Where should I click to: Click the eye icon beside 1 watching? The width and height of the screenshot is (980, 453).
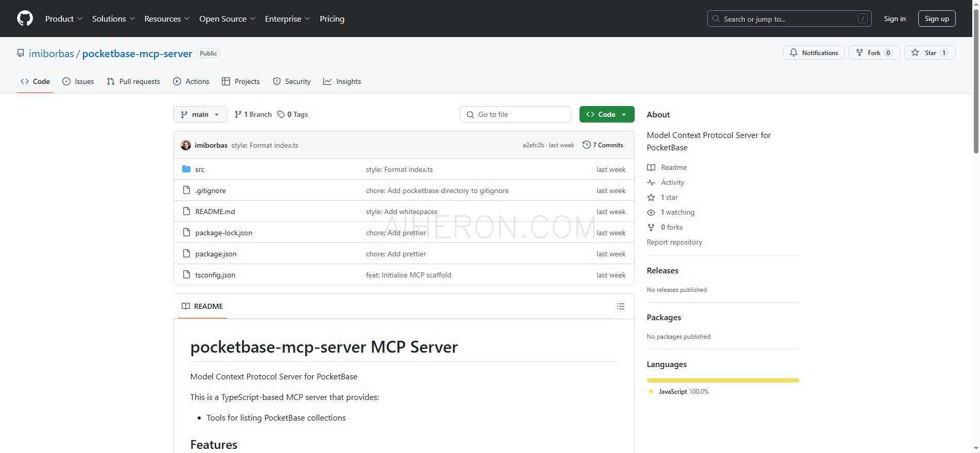pos(651,212)
